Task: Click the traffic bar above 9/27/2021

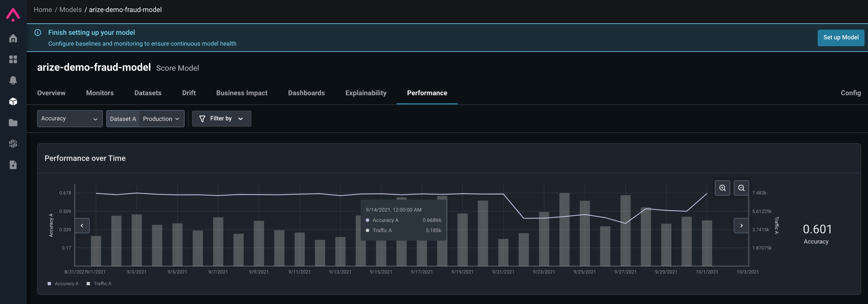Action: click(625, 230)
